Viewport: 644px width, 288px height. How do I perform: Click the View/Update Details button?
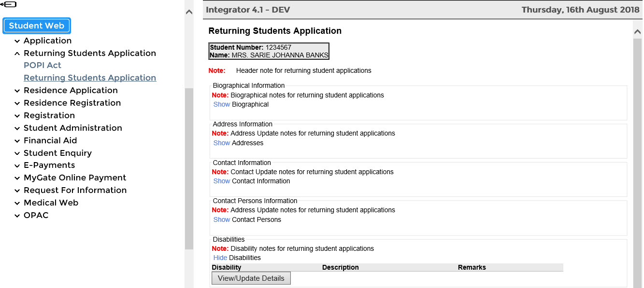(x=251, y=278)
